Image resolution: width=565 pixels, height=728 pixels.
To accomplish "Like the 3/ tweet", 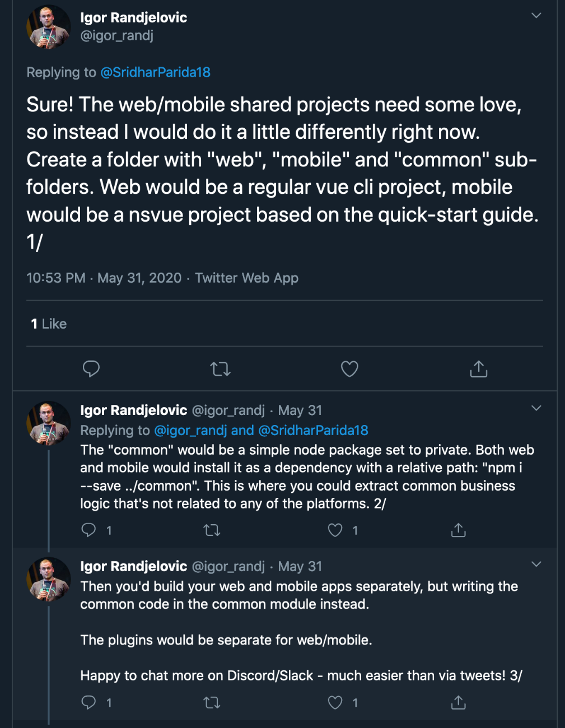I will 335,702.
